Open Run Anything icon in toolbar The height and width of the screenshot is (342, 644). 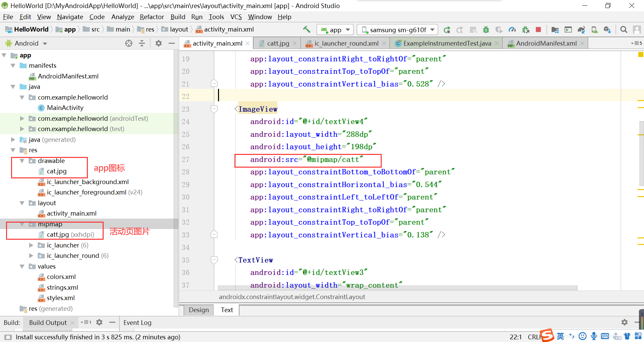point(568,30)
